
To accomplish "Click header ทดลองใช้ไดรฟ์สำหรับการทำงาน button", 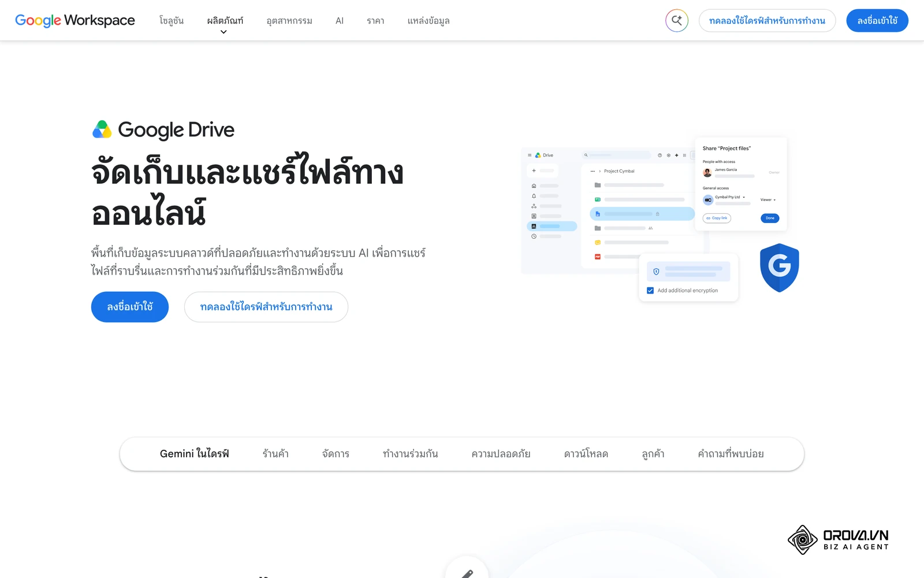I will pyautogui.click(x=767, y=21).
